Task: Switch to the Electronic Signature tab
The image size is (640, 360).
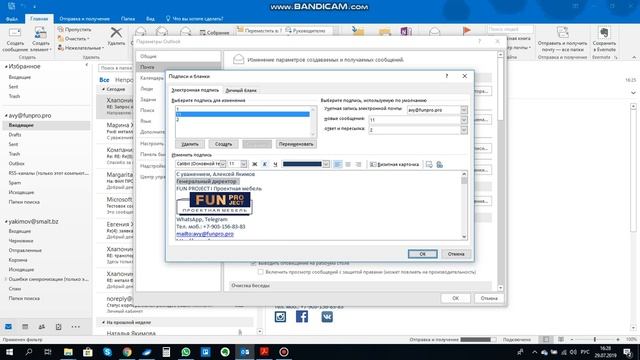Action: 195,90
